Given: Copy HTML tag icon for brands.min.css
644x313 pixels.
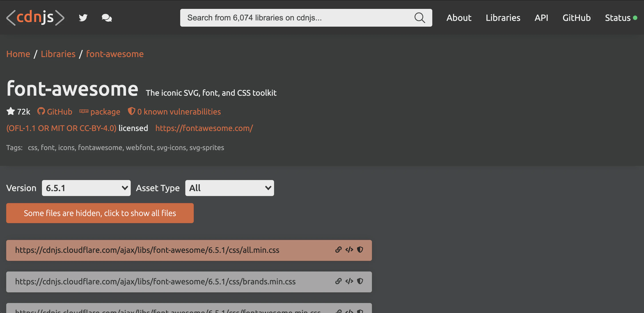Looking at the screenshot, I should coord(349,281).
